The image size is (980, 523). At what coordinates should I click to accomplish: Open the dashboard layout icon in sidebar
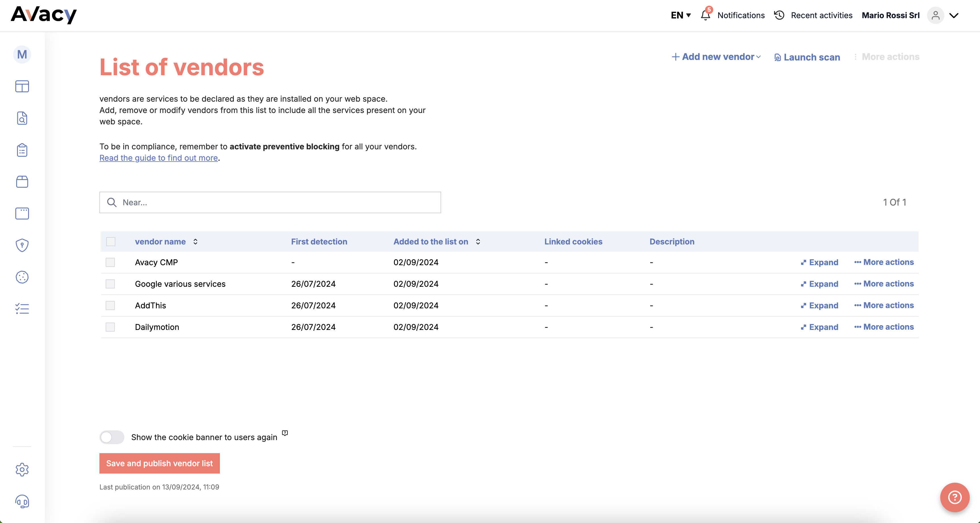[x=22, y=86]
